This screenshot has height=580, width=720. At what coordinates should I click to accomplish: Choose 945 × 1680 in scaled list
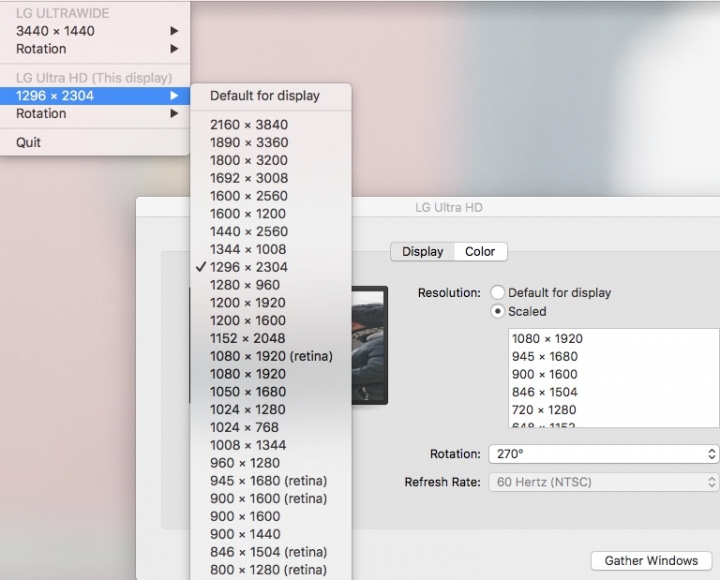point(614,356)
